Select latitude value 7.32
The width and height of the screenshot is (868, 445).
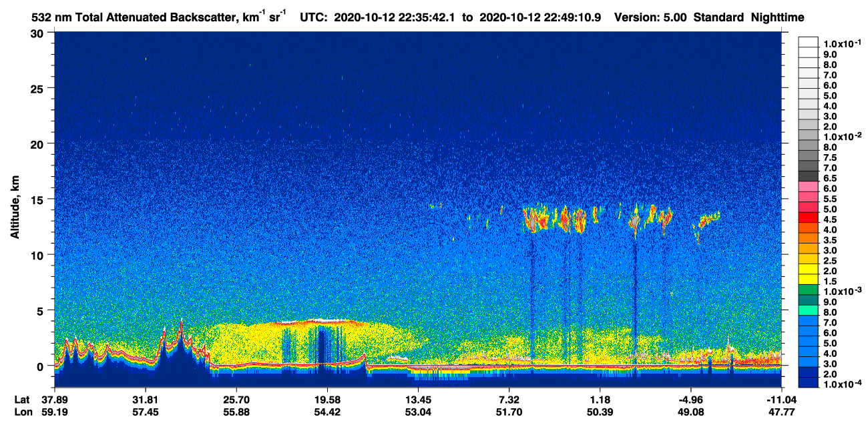(509, 400)
